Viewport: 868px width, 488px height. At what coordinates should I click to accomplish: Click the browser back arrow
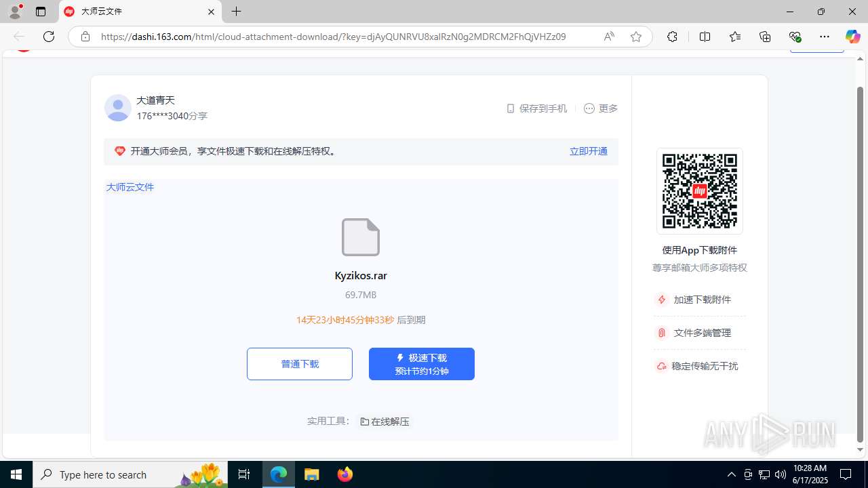tap(19, 37)
